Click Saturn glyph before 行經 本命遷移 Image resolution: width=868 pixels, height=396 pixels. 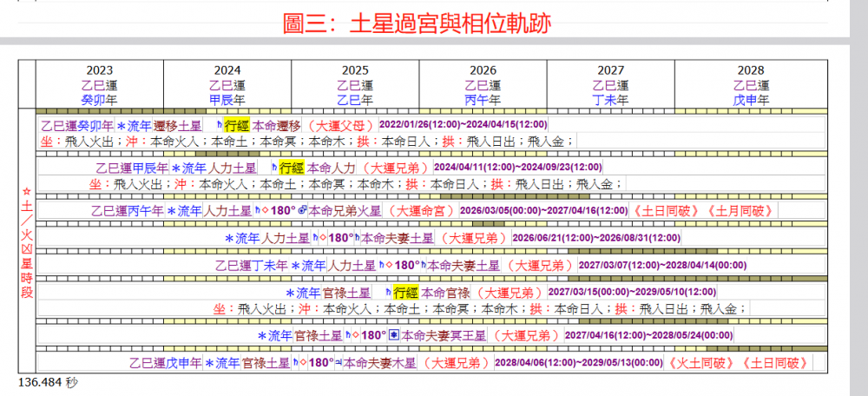click(220, 125)
